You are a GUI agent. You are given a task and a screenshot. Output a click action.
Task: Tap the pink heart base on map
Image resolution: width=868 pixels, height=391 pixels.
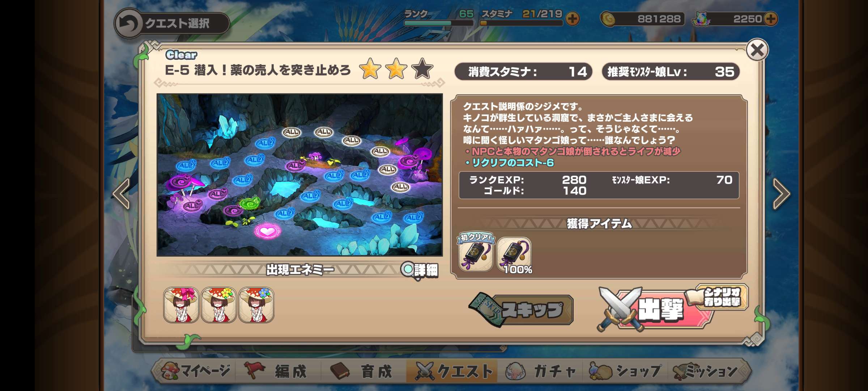pos(267,231)
